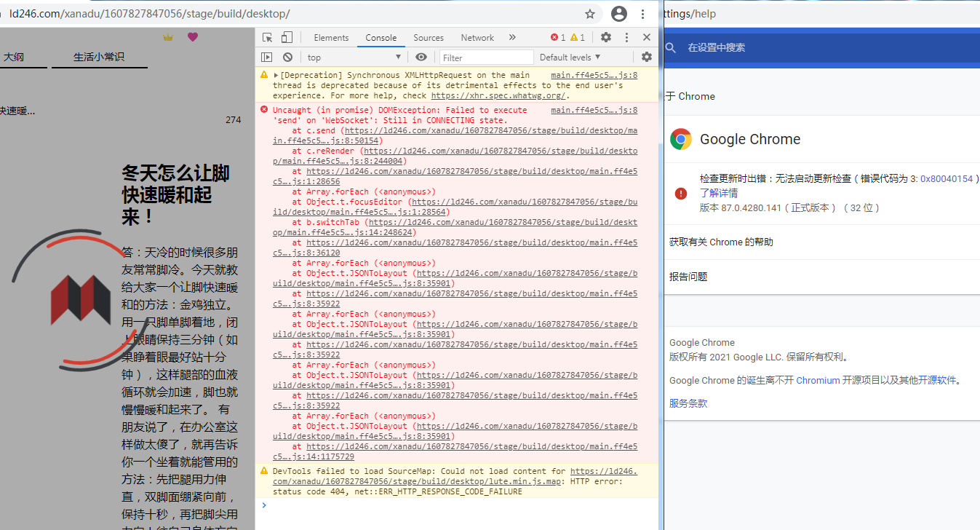
Task: Open the top frame context dropdown
Action: click(353, 57)
